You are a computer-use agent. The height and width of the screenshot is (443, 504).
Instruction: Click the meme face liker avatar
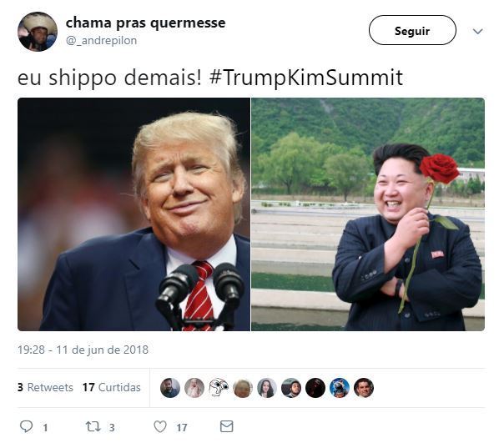click(219, 388)
